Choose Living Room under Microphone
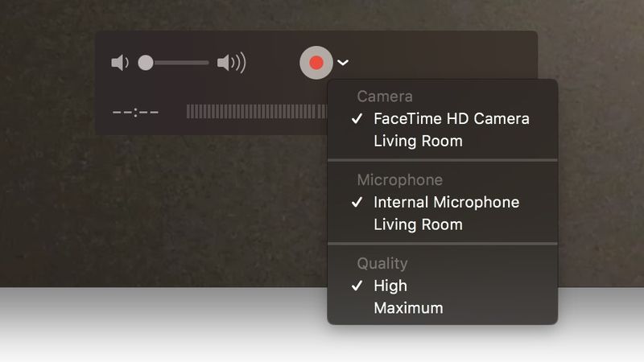 pyautogui.click(x=442, y=224)
